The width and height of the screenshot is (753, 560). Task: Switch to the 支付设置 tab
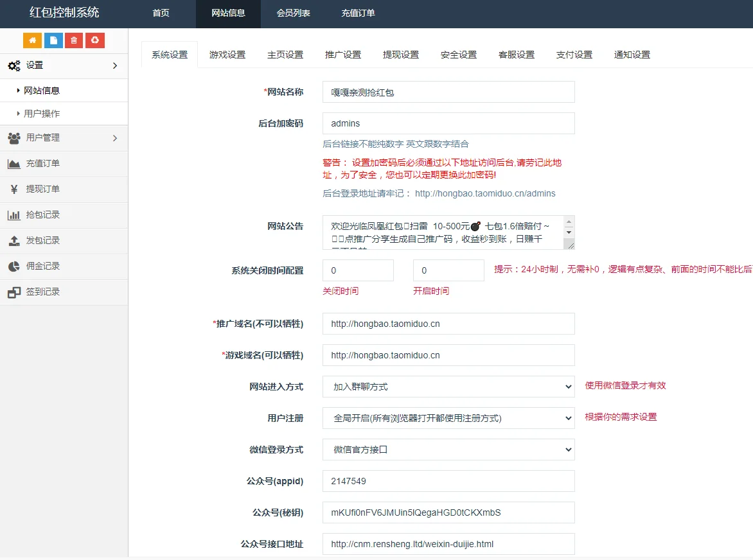point(574,55)
